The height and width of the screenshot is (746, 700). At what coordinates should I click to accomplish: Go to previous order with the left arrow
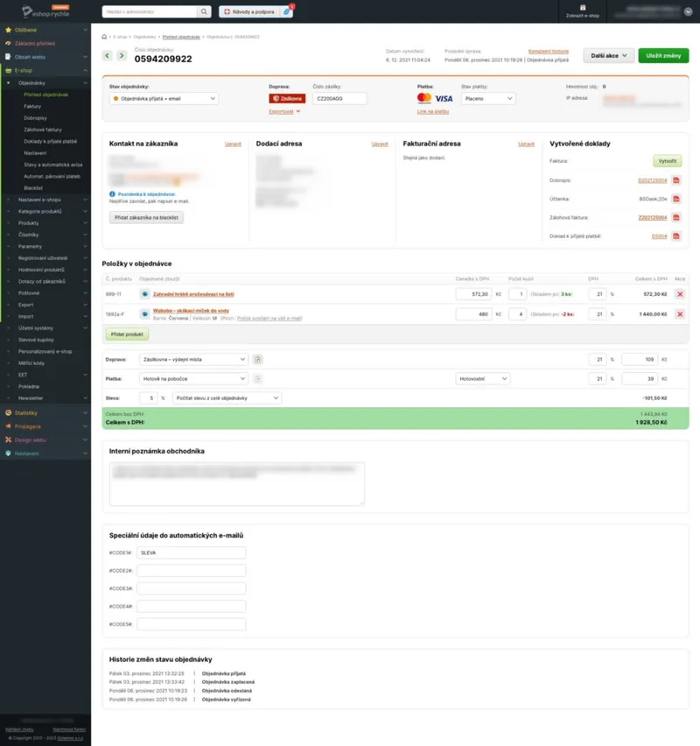coord(108,56)
